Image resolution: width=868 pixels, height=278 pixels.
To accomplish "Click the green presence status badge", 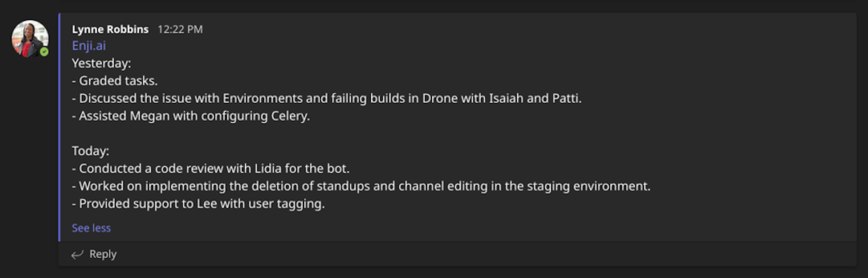I will 44,52.
